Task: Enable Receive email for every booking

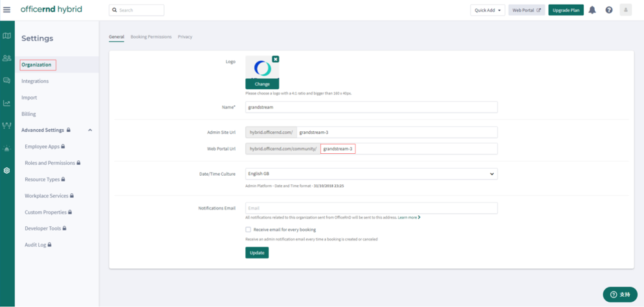Action: tap(248, 229)
